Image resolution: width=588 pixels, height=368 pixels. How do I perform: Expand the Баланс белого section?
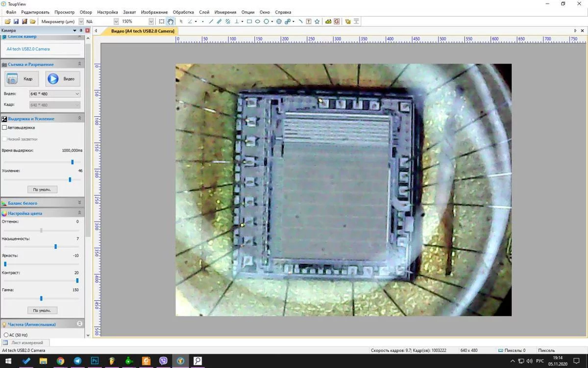coord(79,203)
